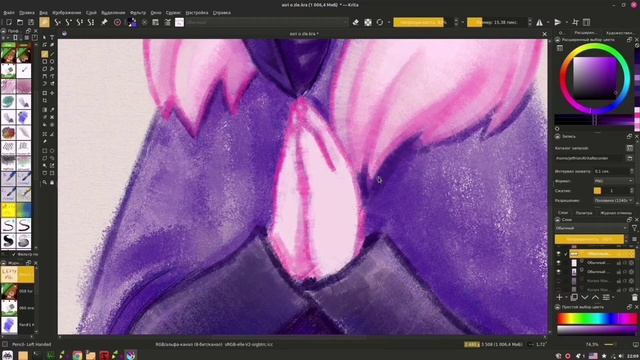Click the Save toolbar icon
The height and width of the screenshot is (360, 640).
pos(31,22)
